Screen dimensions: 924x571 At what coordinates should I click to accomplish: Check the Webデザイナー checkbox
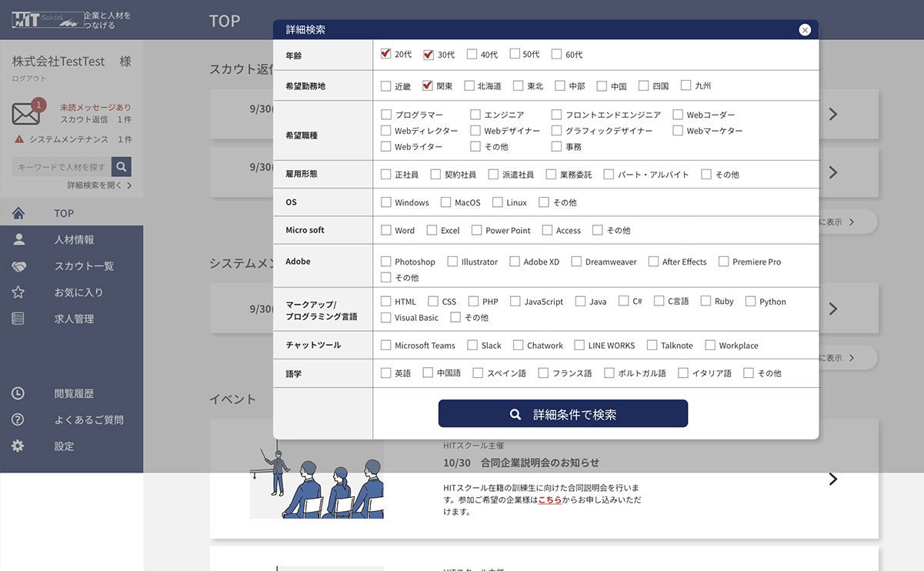475,131
